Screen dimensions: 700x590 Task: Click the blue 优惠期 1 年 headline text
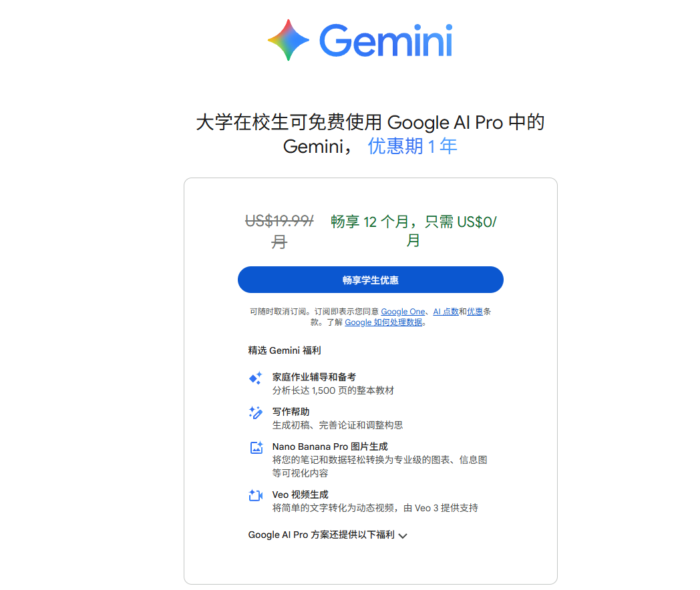(413, 146)
